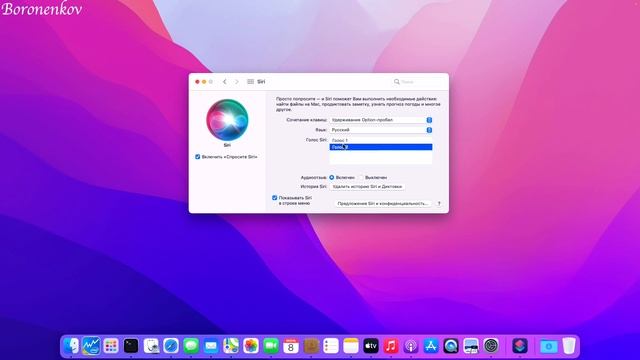The height and width of the screenshot is (360, 640).
Task: Open the keyboard shortcut dropdown
Action: 381,120
